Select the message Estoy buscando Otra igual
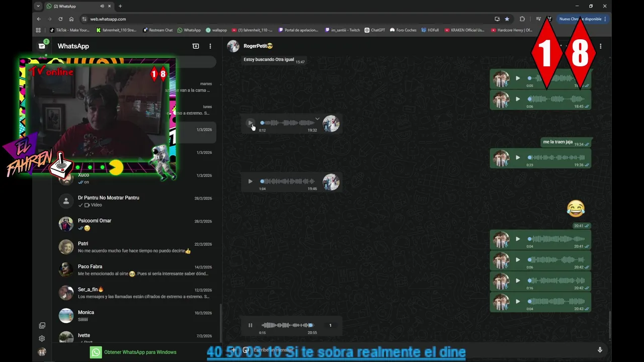The height and width of the screenshot is (362, 644). tap(269, 59)
